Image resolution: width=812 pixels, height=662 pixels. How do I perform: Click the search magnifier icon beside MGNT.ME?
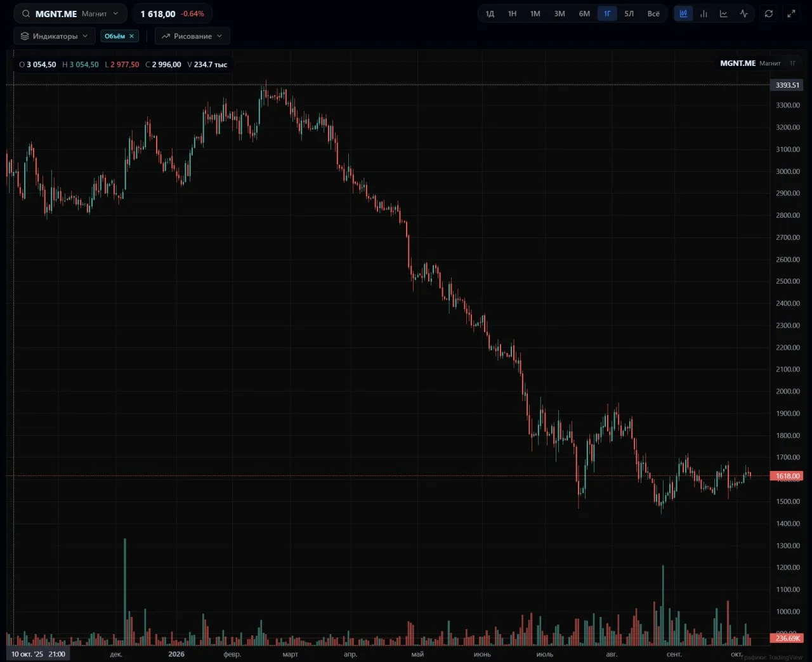[x=25, y=13]
